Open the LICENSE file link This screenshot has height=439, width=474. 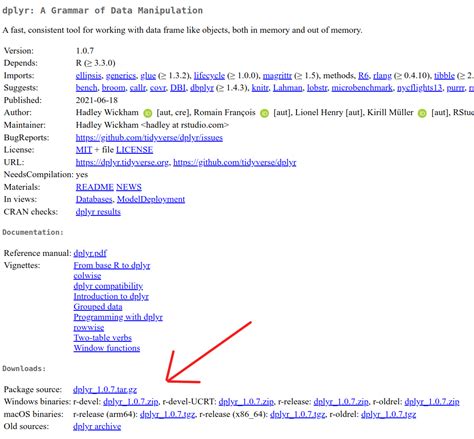point(134,150)
